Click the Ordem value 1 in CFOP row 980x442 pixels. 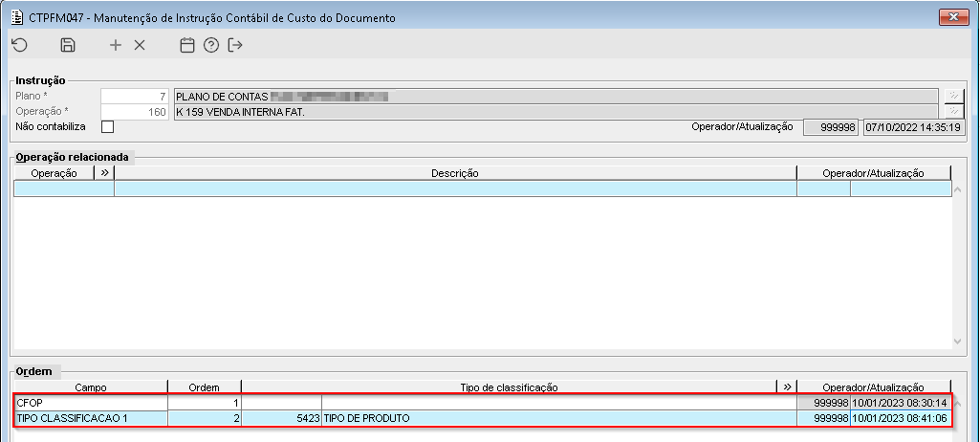click(205, 403)
